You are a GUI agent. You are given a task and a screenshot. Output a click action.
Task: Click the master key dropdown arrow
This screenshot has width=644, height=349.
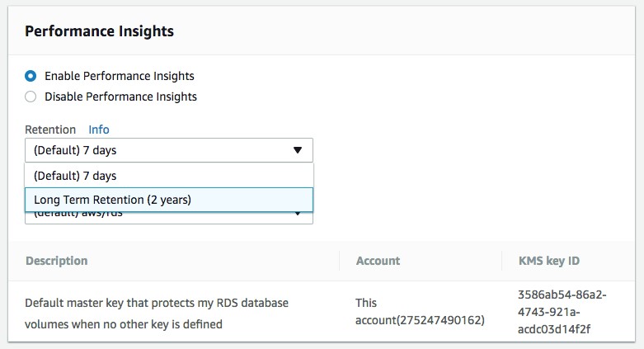tap(298, 214)
